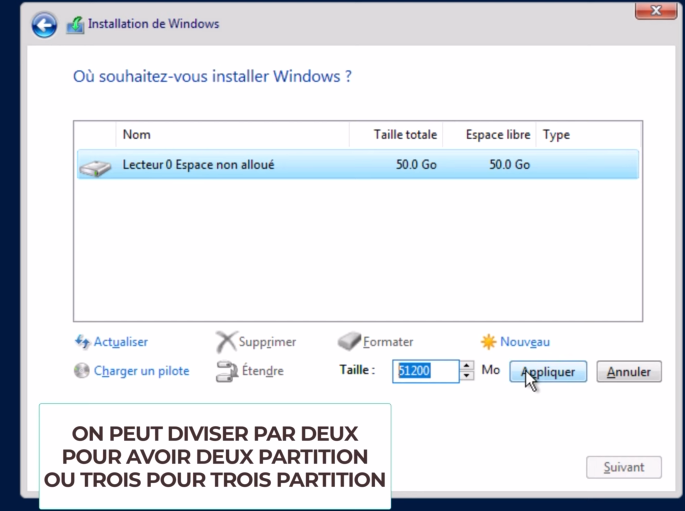Click the 50.0 Go value under Espace libre
The width and height of the screenshot is (685, 511).
pyautogui.click(x=509, y=165)
